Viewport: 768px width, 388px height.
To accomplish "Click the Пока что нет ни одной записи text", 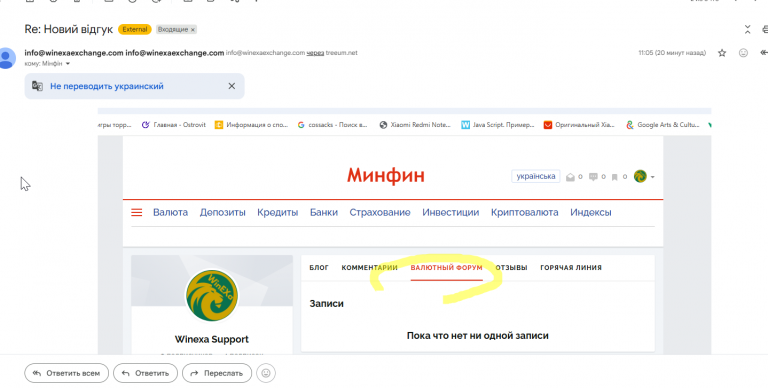I will pyautogui.click(x=478, y=336).
